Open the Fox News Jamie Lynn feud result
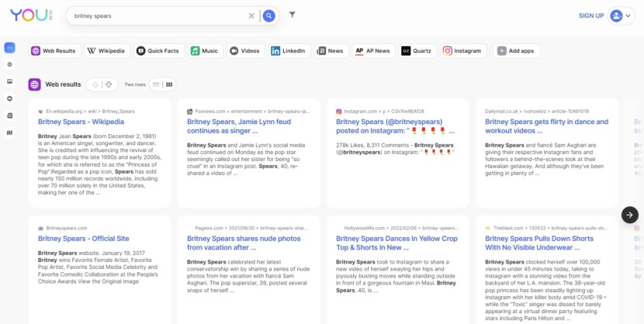 click(x=239, y=126)
